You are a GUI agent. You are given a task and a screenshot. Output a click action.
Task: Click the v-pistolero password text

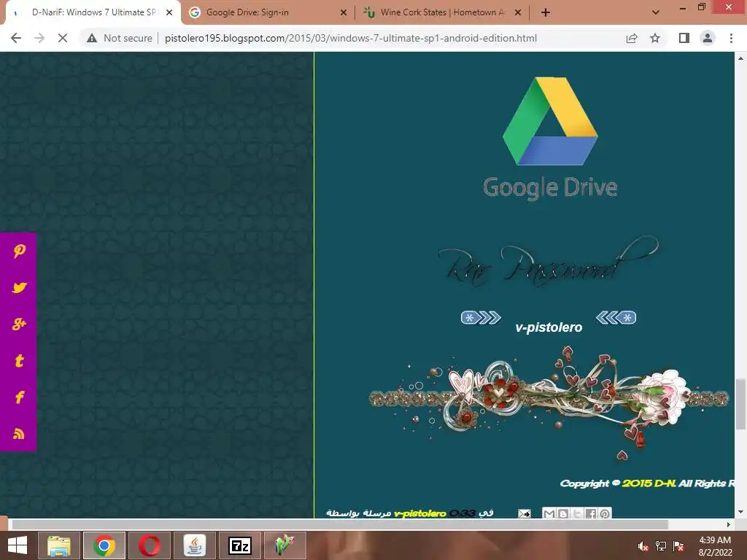pos(549,327)
